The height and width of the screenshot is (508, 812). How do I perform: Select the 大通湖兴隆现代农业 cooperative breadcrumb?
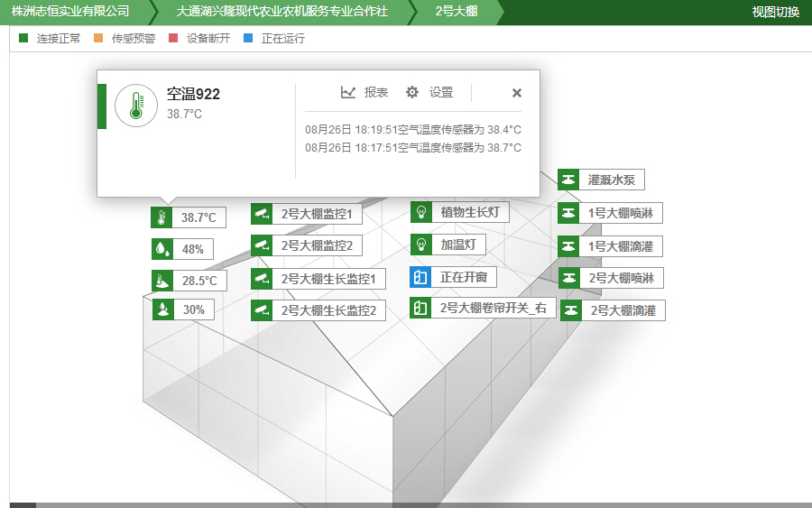coord(281,12)
